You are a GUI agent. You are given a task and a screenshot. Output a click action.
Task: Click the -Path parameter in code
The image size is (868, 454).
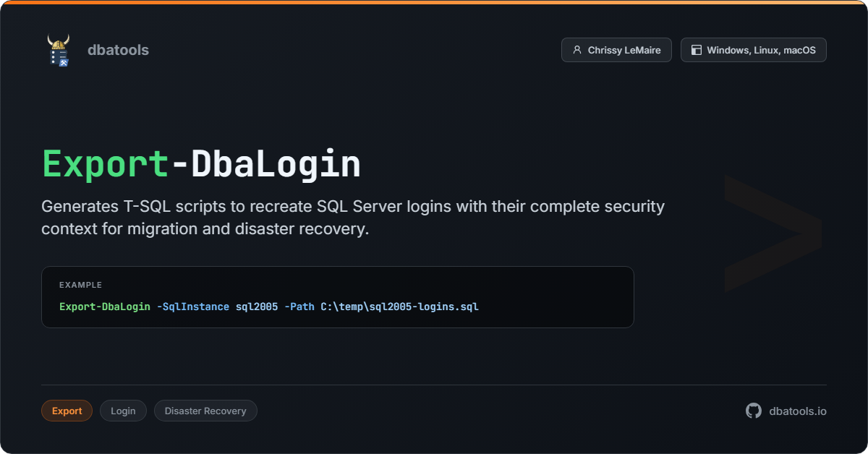(x=299, y=307)
